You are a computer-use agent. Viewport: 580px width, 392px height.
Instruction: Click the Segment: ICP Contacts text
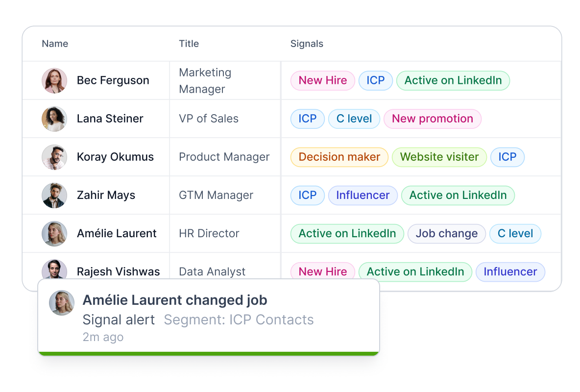tap(239, 319)
